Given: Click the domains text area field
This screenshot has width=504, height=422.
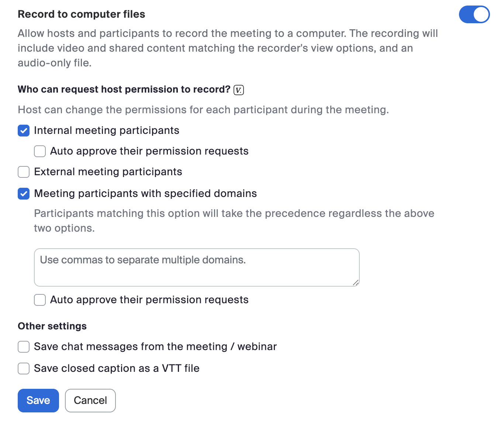Looking at the screenshot, I should 196,267.
